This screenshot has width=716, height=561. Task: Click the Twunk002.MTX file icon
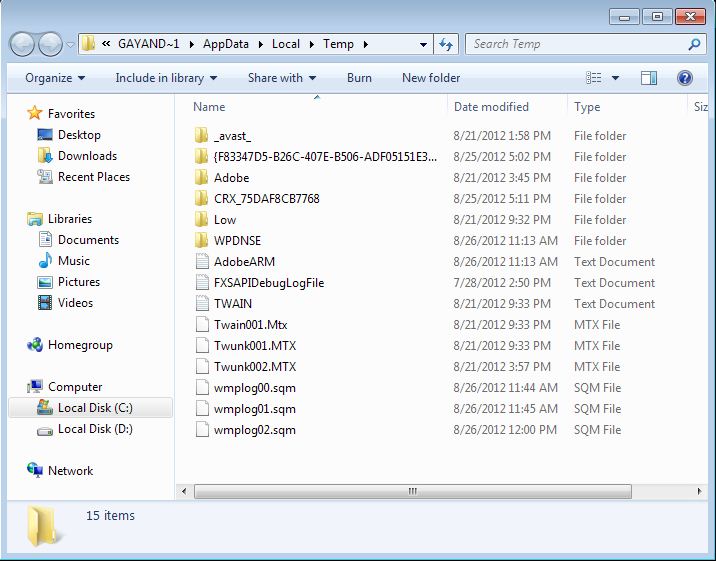(202, 367)
